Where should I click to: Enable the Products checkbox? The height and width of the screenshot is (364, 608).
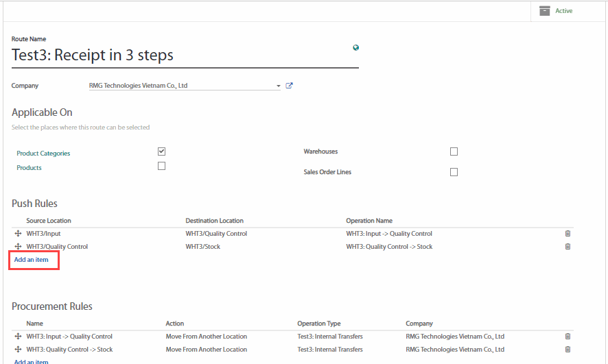161,166
